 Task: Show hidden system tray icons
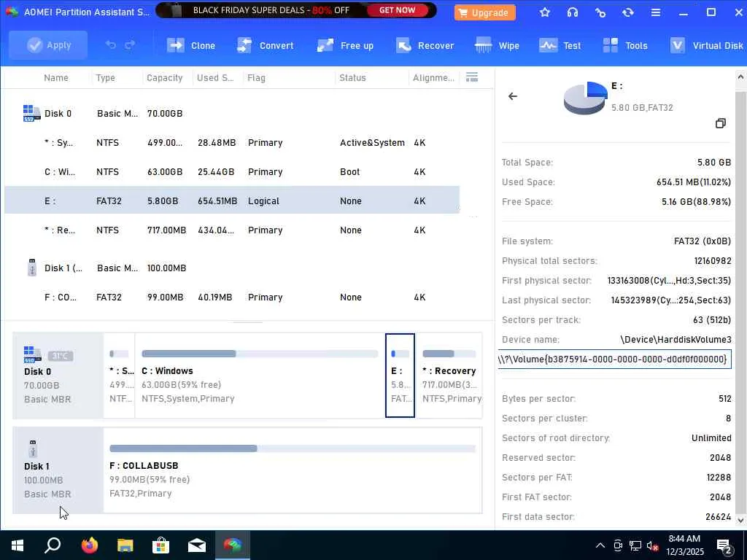pos(600,545)
